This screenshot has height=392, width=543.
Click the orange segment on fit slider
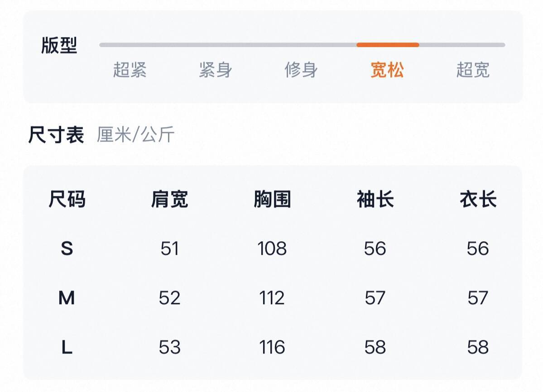(x=388, y=45)
